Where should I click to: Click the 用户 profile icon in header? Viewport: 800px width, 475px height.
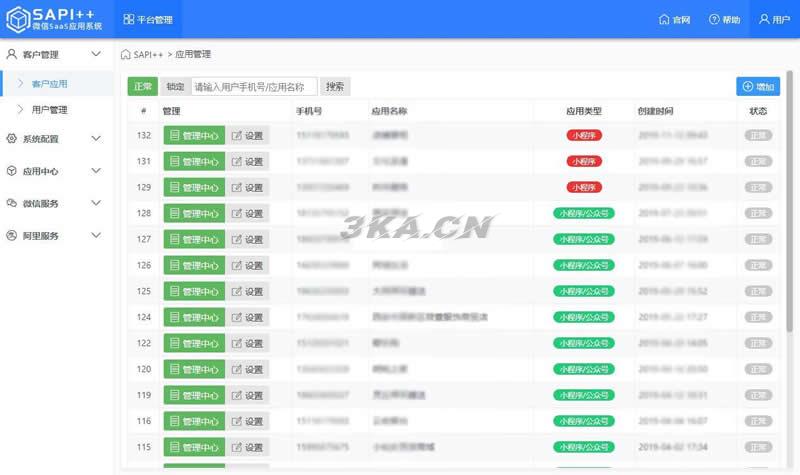click(x=765, y=20)
